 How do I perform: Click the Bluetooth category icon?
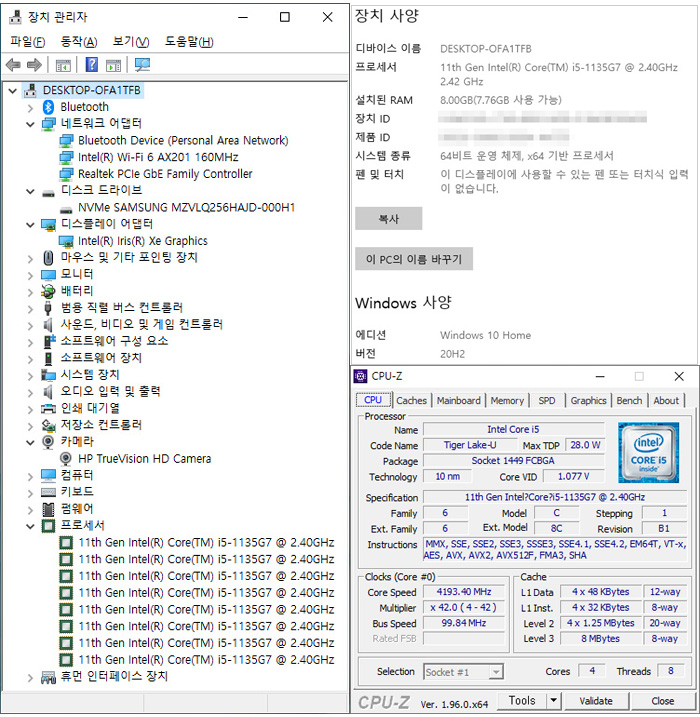(x=48, y=107)
